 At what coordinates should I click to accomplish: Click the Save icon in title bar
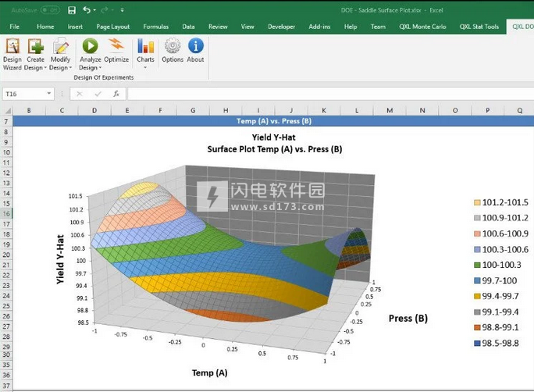coord(72,10)
